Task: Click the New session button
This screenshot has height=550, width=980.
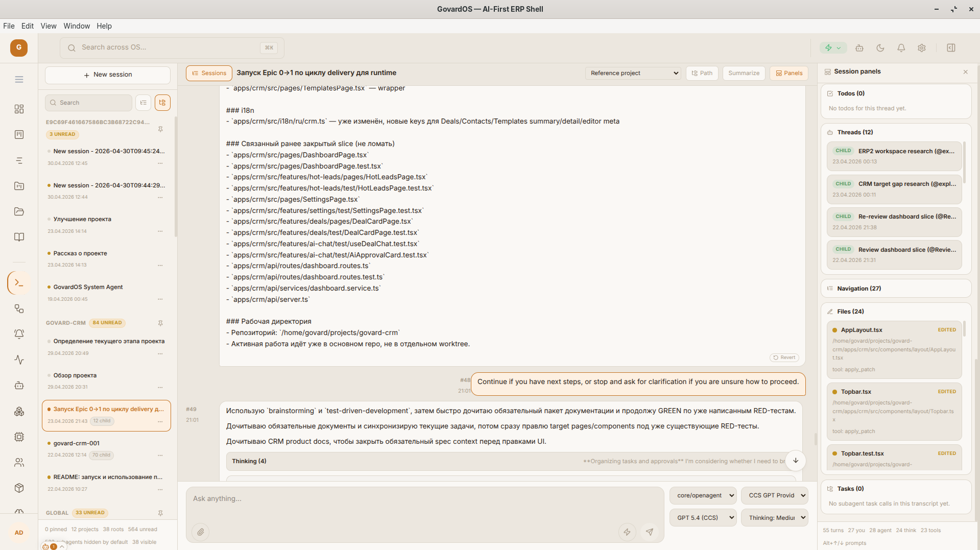Action: click(x=108, y=75)
